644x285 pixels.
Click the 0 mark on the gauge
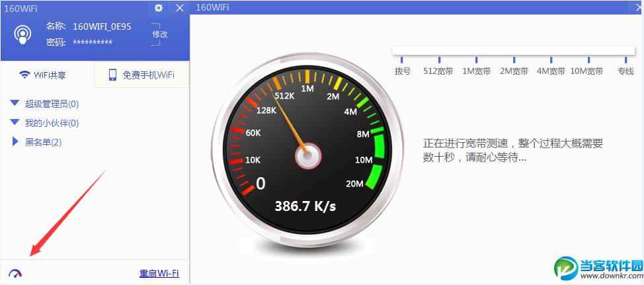pyautogui.click(x=261, y=184)
